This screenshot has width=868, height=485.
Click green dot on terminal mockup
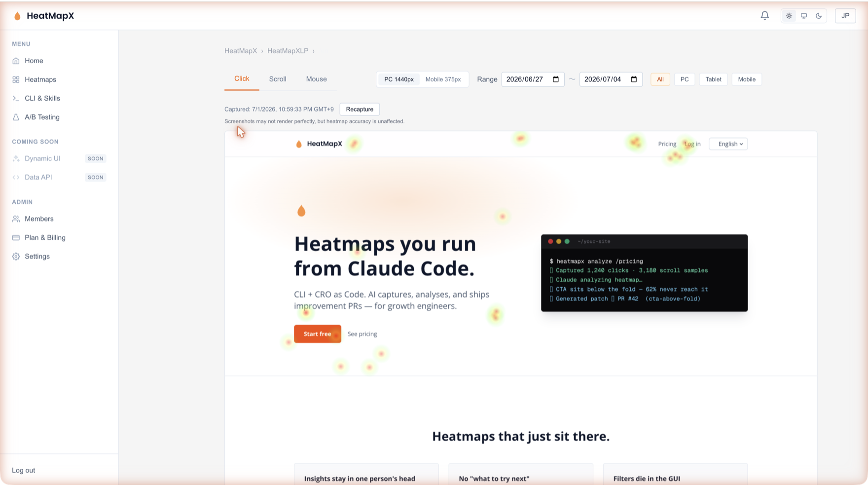click(x=567, y=241)
